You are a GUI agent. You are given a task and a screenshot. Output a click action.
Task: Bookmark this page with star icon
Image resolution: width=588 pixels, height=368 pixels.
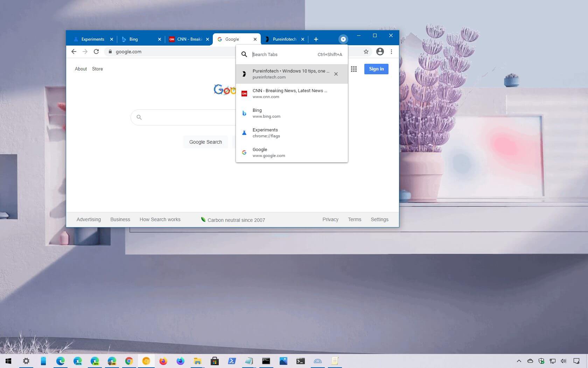click(366, 52)
